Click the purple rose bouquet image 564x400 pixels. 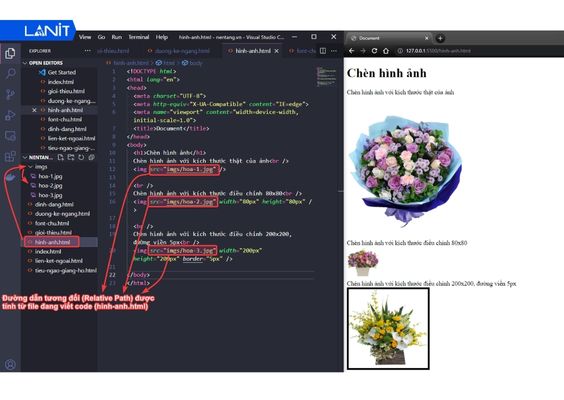tap(405, 171)
